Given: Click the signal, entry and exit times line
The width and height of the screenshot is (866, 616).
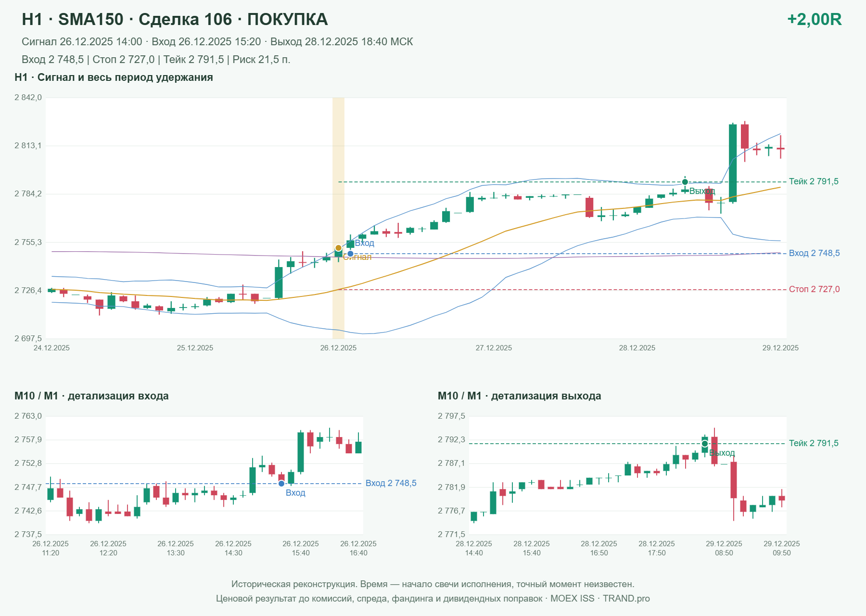Looking at the screenshot, I should [217, 42].
